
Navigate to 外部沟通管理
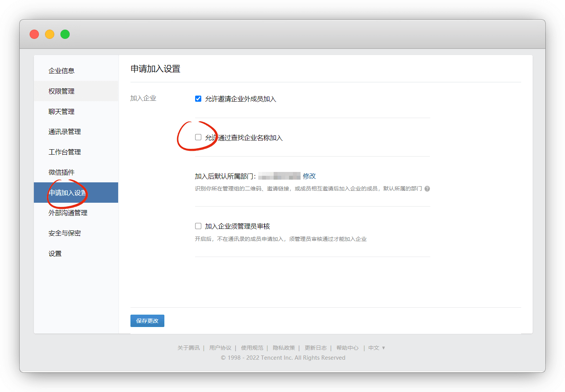68,213
